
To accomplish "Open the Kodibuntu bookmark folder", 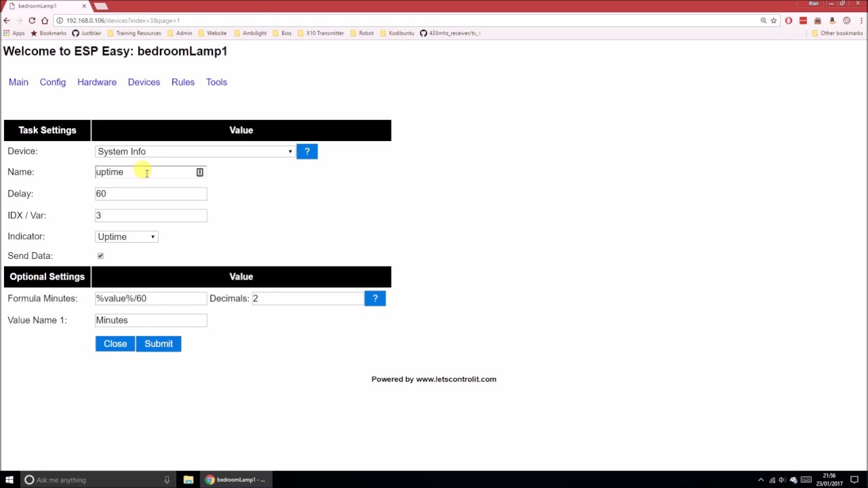I will coord(397,33).
